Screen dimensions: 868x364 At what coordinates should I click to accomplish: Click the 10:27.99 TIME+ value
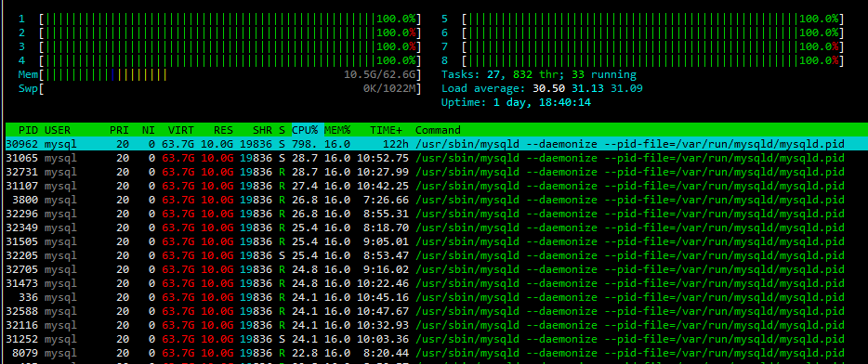coord(383,172)
